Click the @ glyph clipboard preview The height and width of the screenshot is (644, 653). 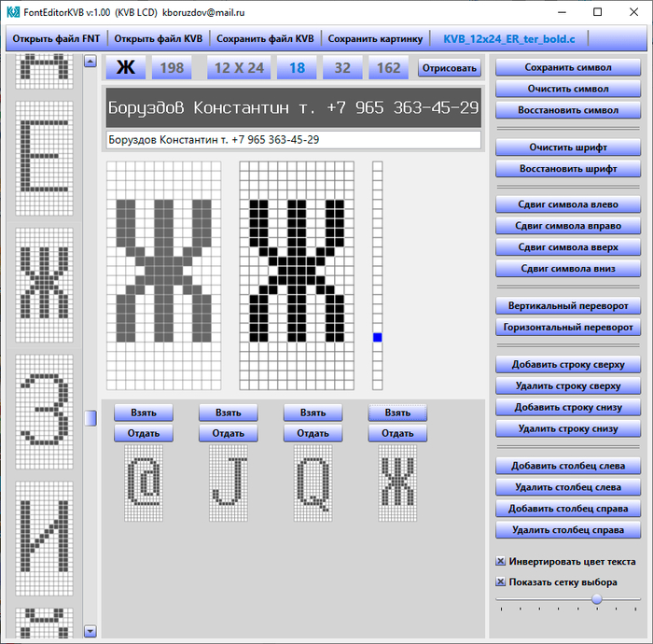144,483
